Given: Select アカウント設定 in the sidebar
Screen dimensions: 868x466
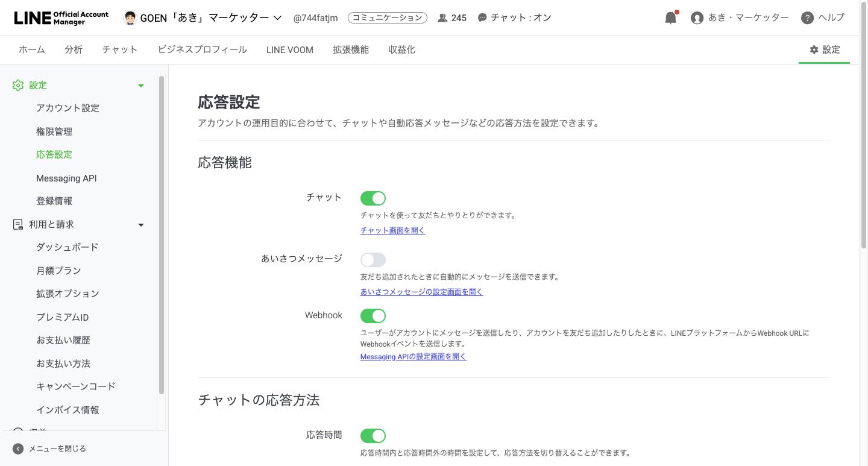Looking at the screenshot, I should pos(68,108).
